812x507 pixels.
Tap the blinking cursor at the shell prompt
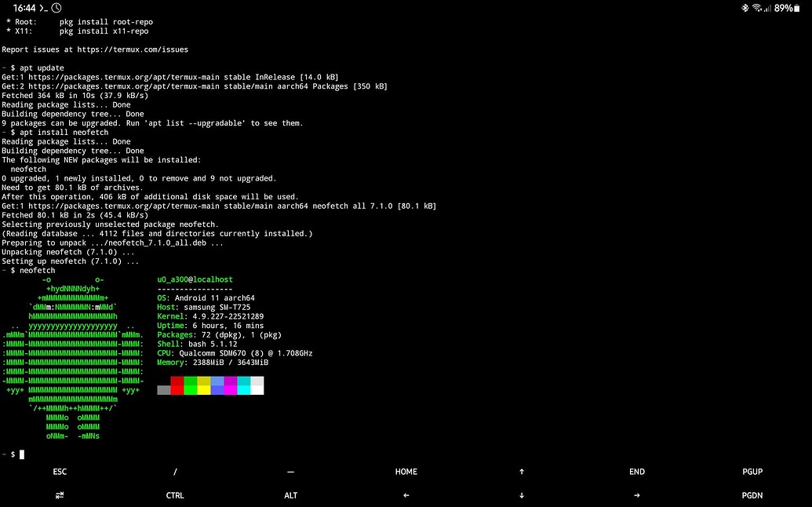point(22,454)
